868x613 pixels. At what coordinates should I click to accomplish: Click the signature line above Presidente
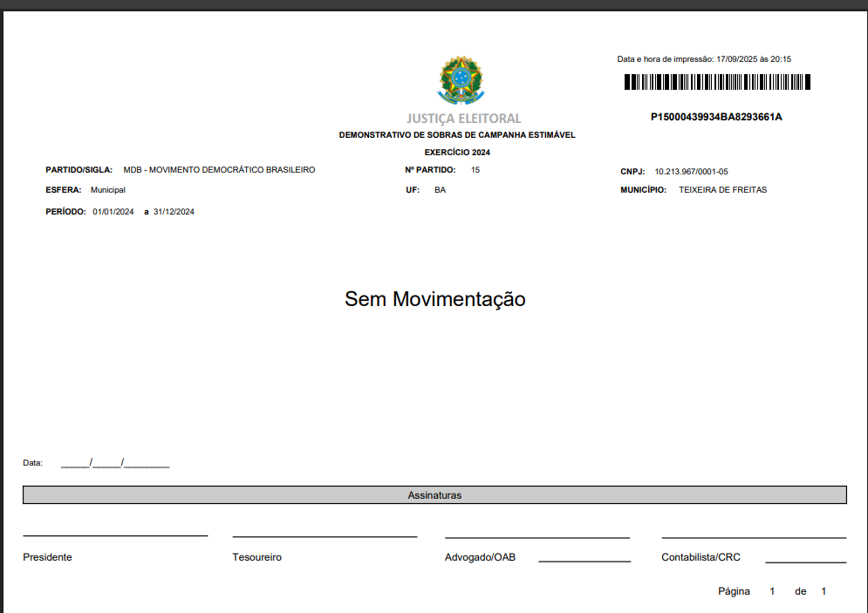click(x=115, y=535)
